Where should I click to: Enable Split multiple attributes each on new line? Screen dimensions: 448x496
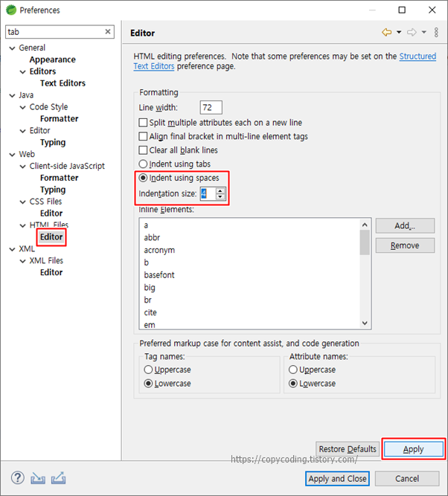tap(143, 123)
